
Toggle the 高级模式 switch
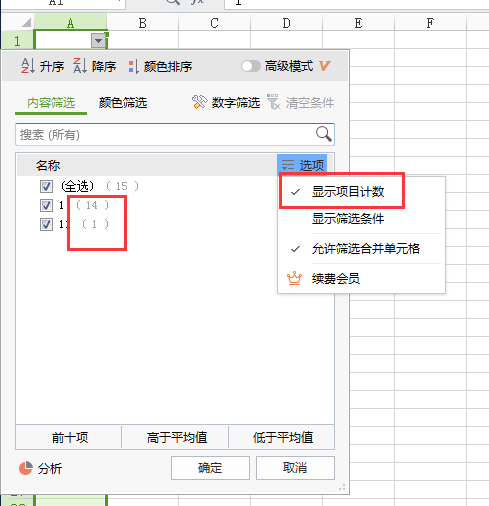(x=251, y=66)
